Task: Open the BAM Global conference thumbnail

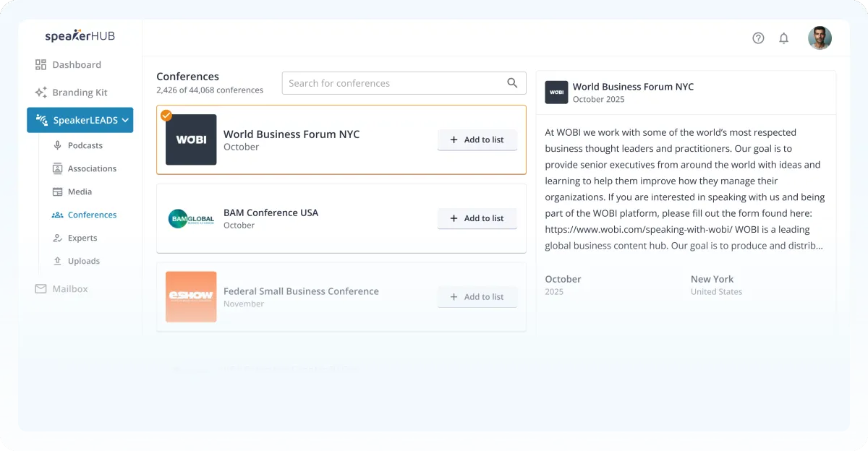Action: [x=191, y=218]
